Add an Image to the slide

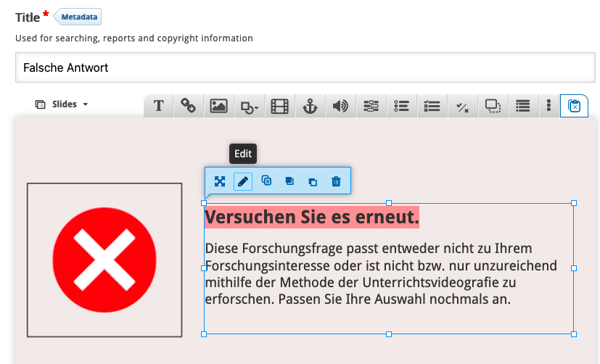coord(218,106)
